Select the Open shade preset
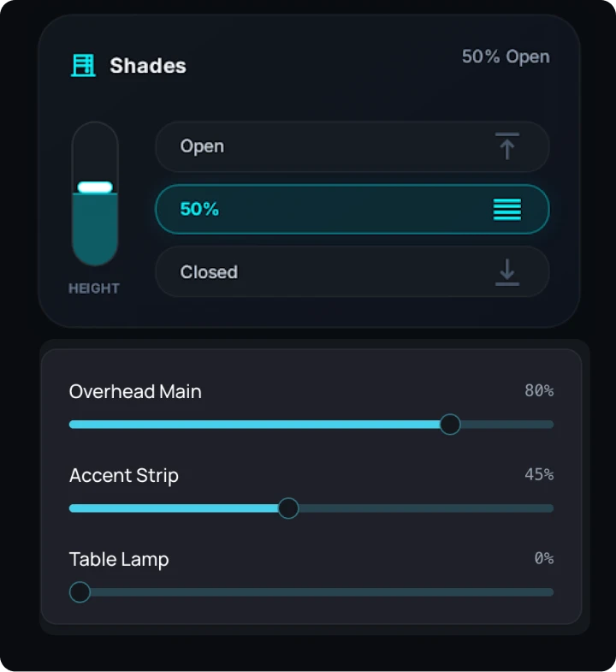The width and height of the screenshot is (616, 672). point(352,146)
